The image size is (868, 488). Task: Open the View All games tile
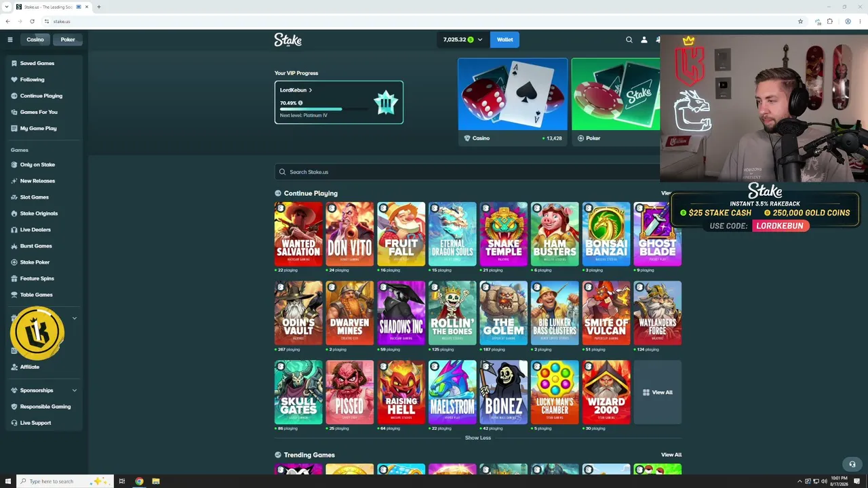[657, 392]
